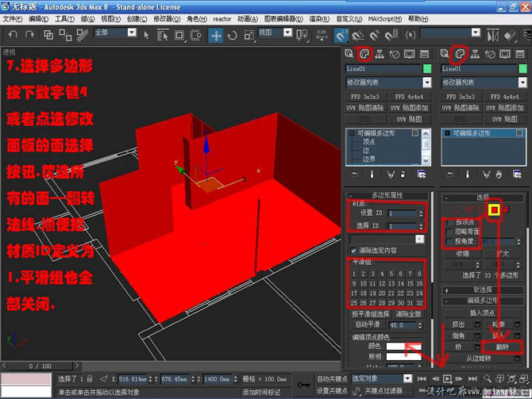Go to the end frame
The height and width of the screenshot is (399, 532).
pyautogui.click(x=472, y=378)
